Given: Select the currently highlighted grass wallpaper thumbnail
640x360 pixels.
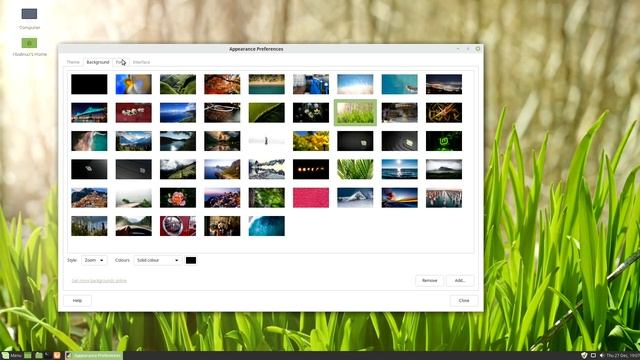Looking at the screenshot, I should (x=355, y=112).
